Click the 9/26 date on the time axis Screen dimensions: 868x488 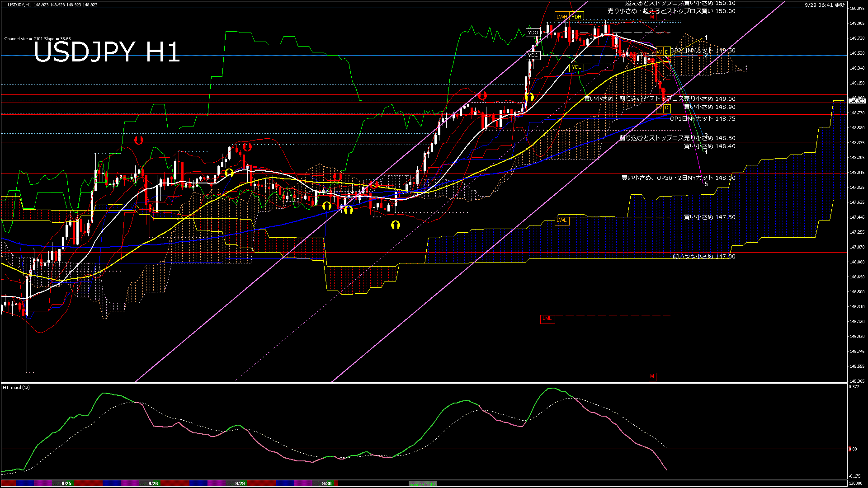pos(153,483)
